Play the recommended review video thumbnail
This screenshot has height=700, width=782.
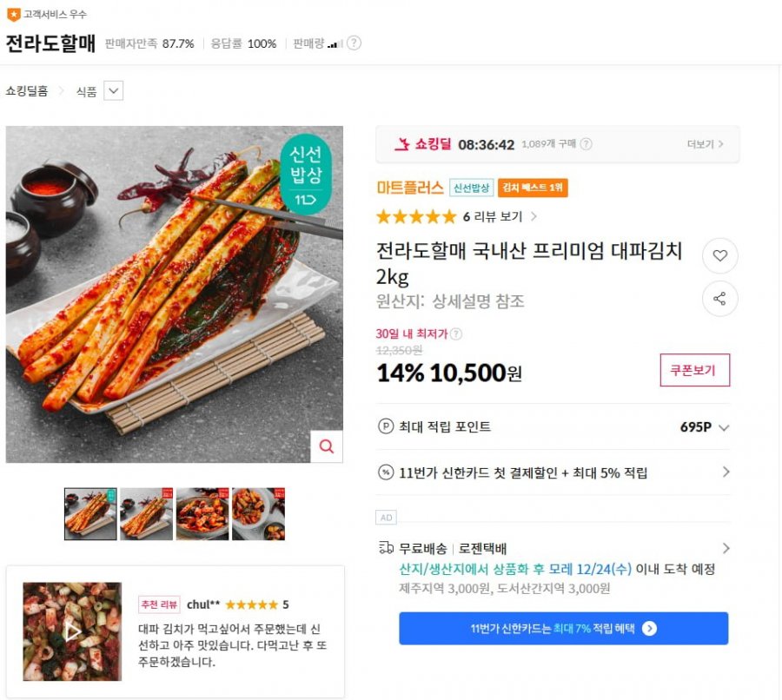(72, 631)
